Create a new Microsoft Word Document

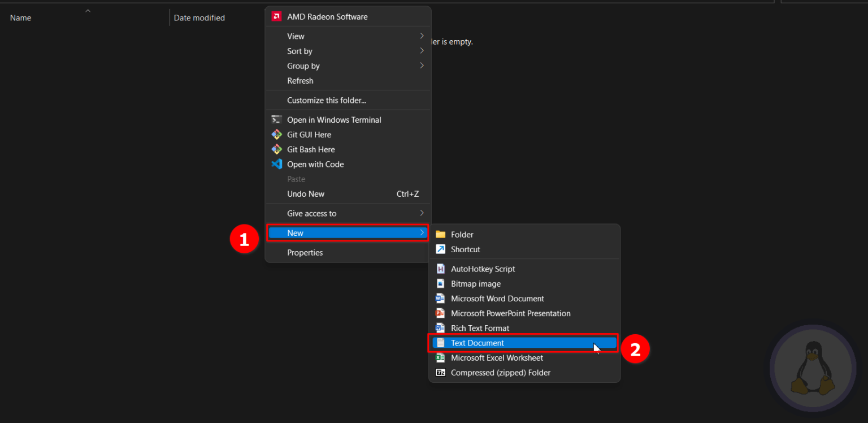click(497, 298)
